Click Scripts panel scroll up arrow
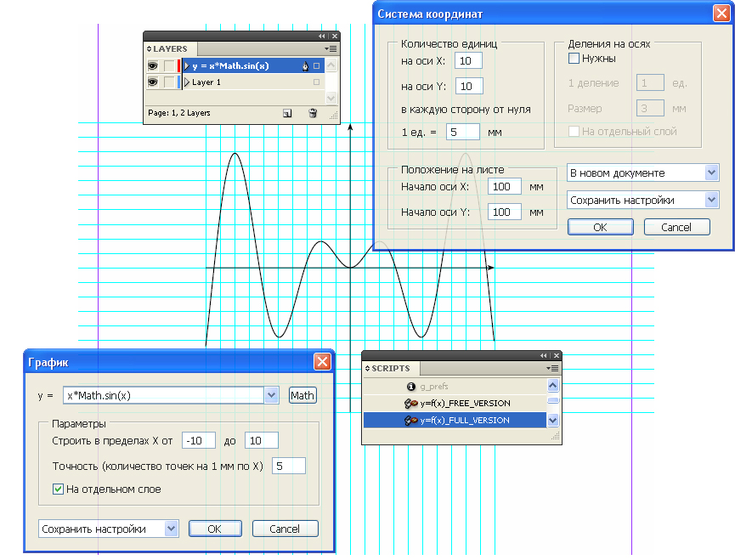This screenshot has height=560, width=735. click(553, 386)
